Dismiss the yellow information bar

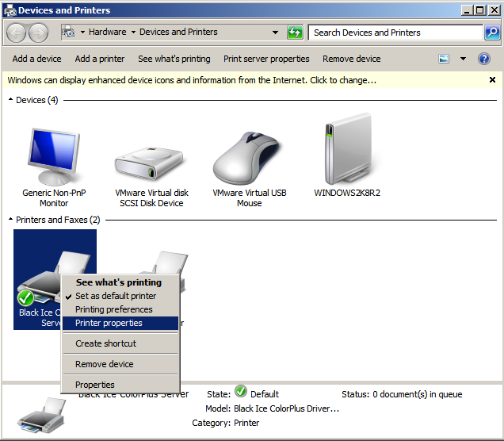click(492, 80)
